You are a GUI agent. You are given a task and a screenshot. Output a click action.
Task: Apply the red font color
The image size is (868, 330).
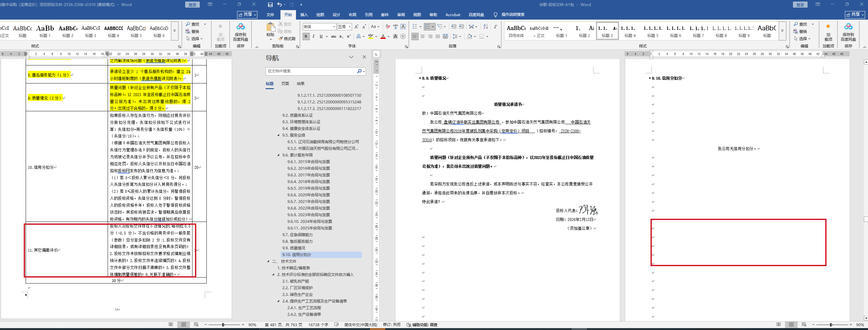point(383,36)
